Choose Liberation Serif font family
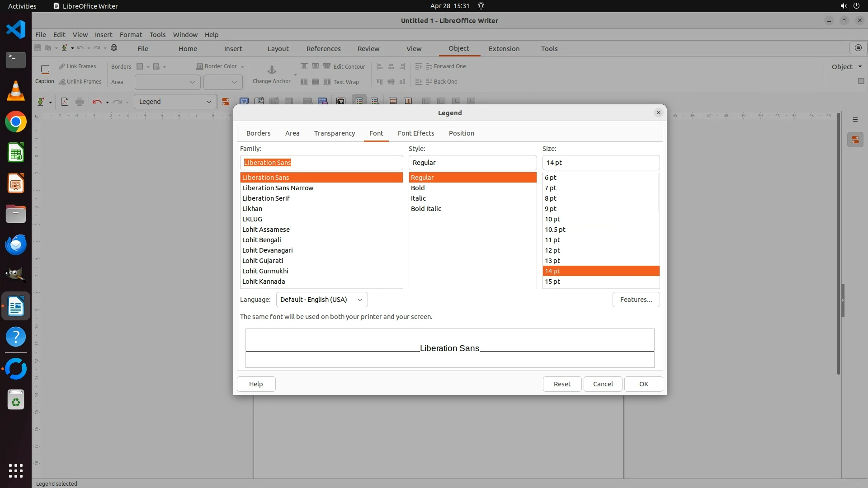868x488 pixels. (266, 198)
